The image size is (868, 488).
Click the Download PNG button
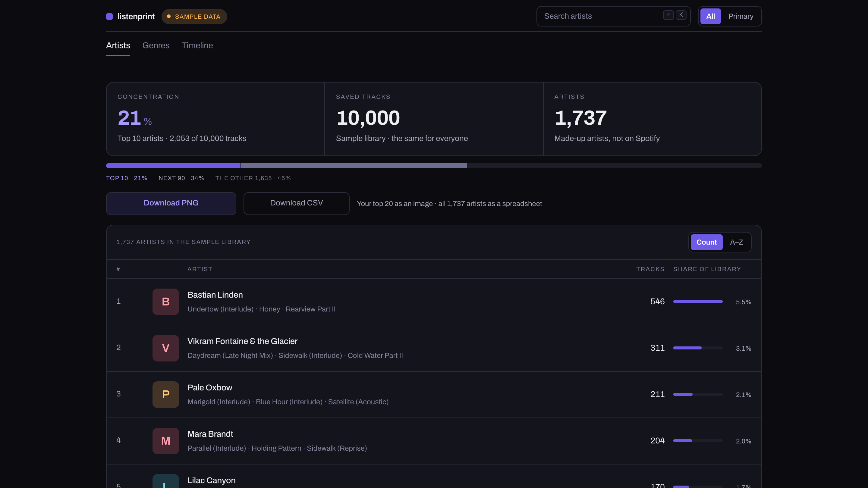click(171, 203)
